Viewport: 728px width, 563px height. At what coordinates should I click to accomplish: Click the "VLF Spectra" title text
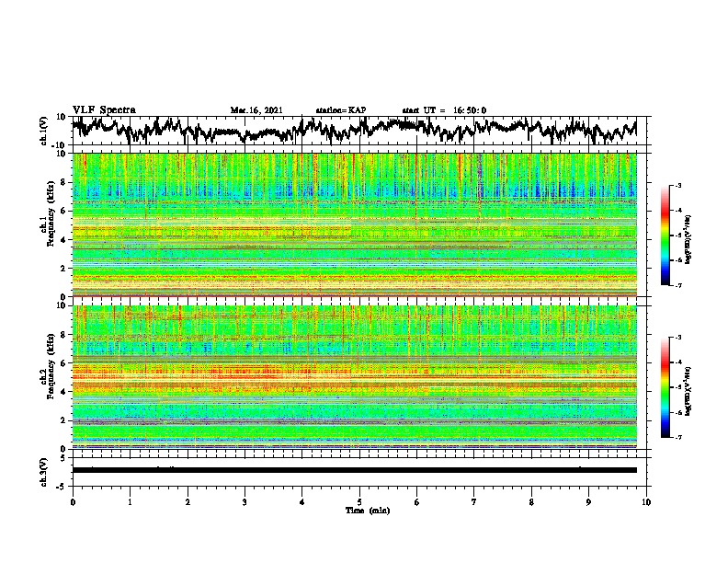pos(104,110)
